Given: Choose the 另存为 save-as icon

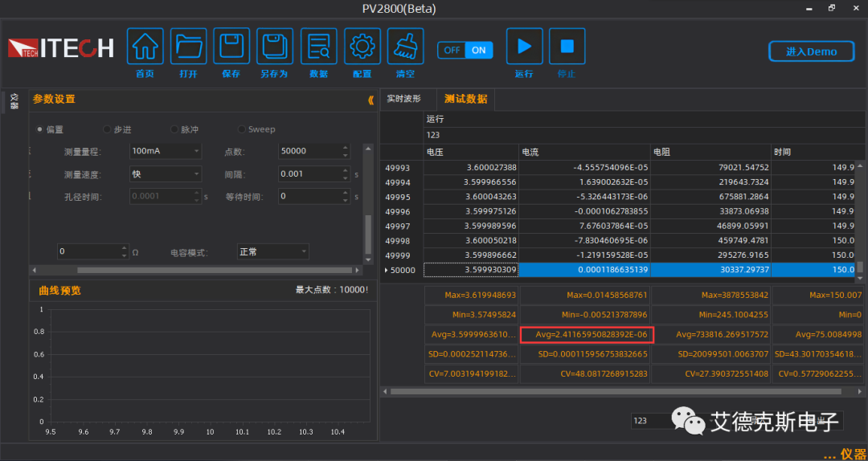Looking at the screenshot, I should (x=275, y=47).
